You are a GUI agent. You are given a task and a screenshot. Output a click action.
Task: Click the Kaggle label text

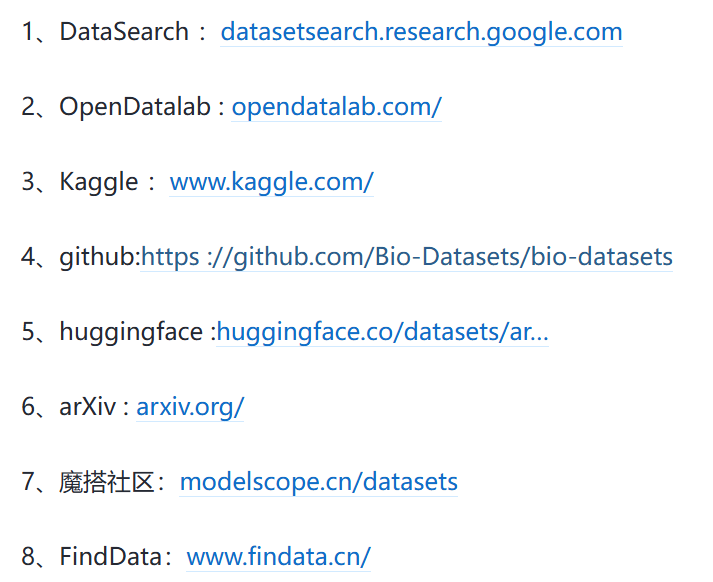[99, 182]
